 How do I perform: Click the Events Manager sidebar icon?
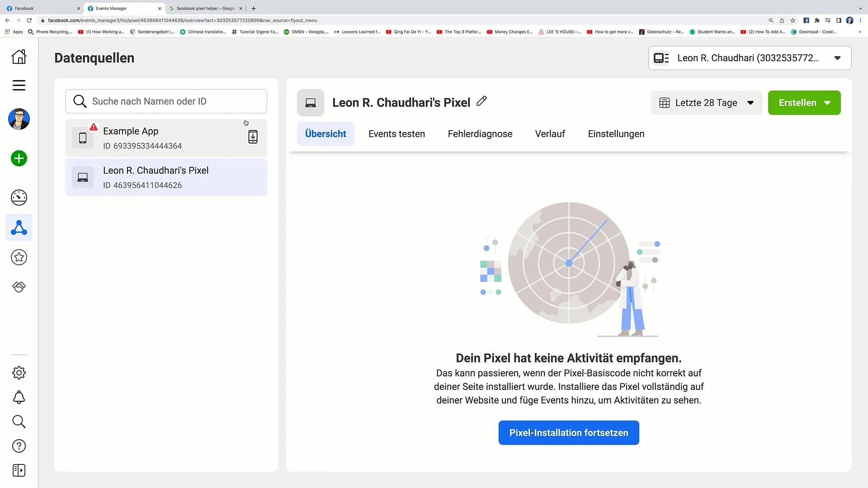click(x=19, y=228)
